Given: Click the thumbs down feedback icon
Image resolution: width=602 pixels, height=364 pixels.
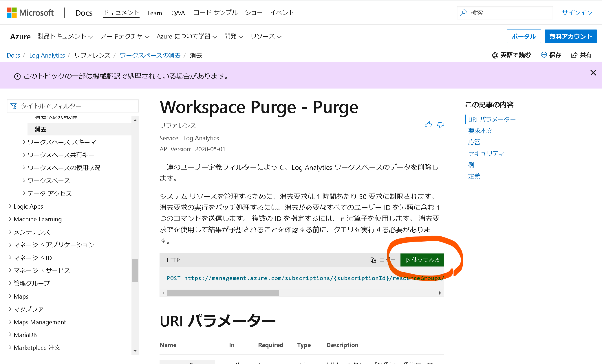Looking at the screenshot, I should [440, 125].
